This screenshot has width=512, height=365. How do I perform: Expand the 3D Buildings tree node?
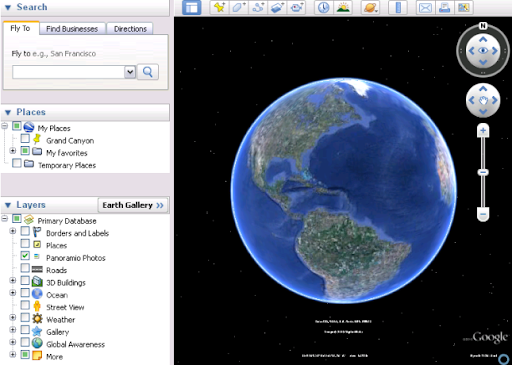pos(13,280)
